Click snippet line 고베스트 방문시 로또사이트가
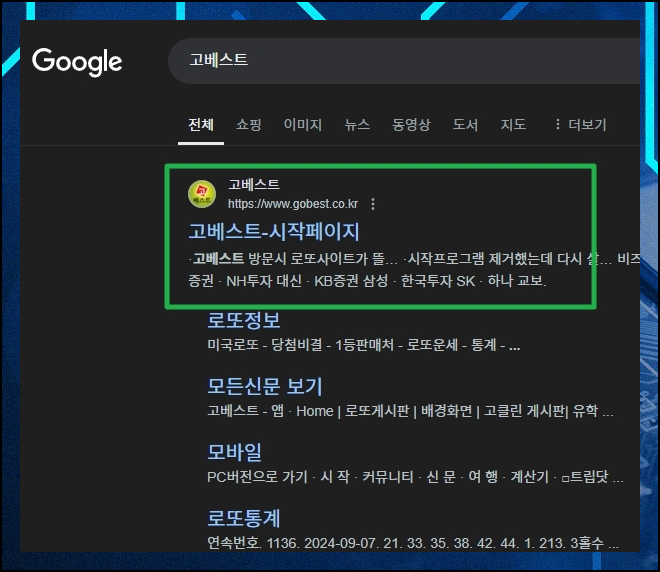Screen dimensions: 660x572 (x=414, y=259)
